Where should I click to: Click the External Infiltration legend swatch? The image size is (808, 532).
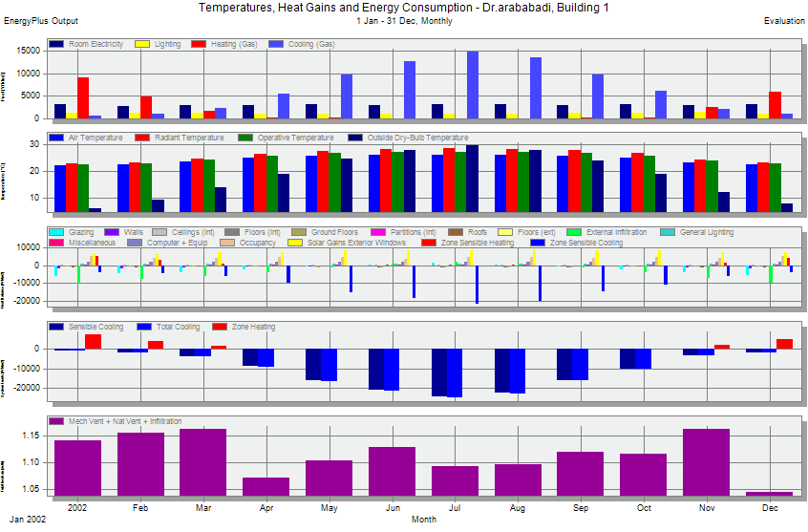pyautogui.click(x=574, y=232)
